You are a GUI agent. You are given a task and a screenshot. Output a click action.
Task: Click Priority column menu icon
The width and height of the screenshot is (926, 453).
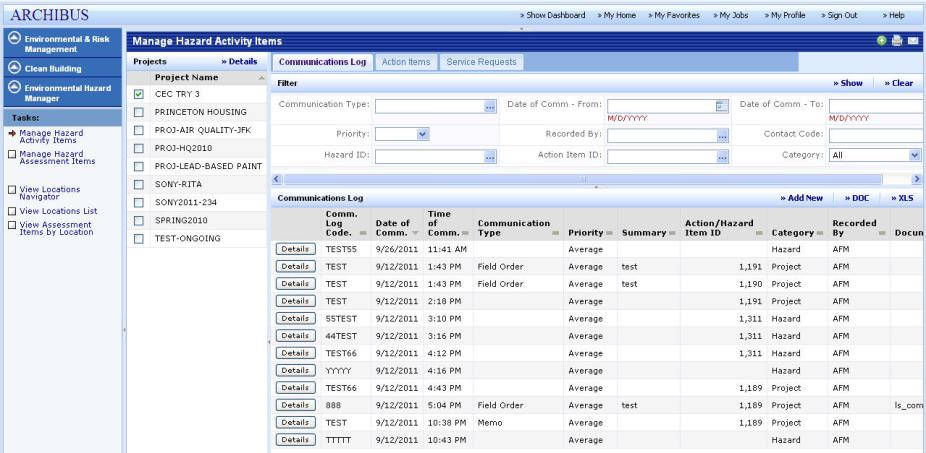609,234
